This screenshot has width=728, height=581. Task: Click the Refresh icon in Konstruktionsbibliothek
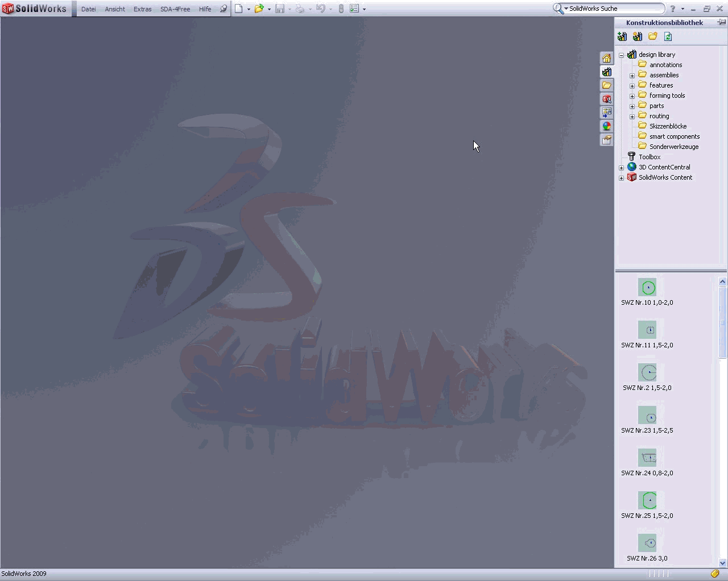click(668, 36)
